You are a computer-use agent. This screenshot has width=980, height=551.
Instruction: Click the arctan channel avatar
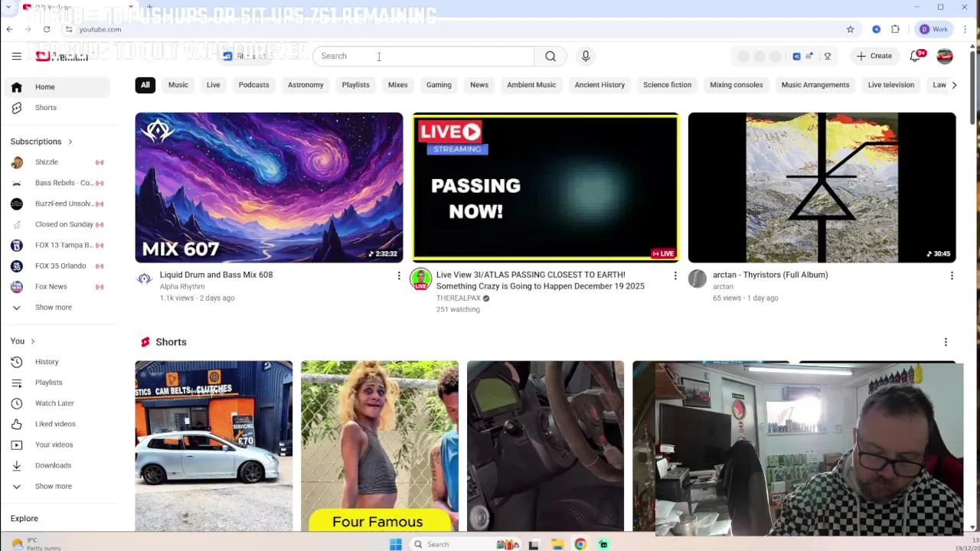pyautogui.click(x=697, y=279)
